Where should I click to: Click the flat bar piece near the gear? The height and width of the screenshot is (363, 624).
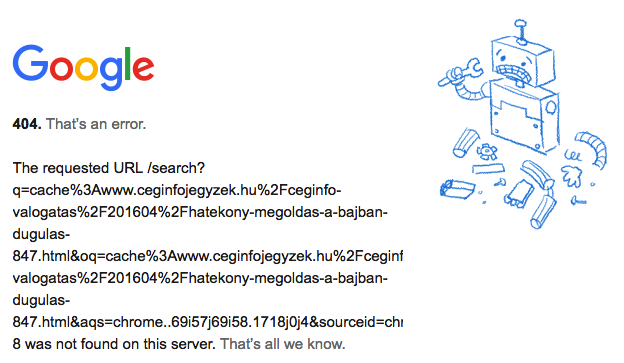click(488, 168)
